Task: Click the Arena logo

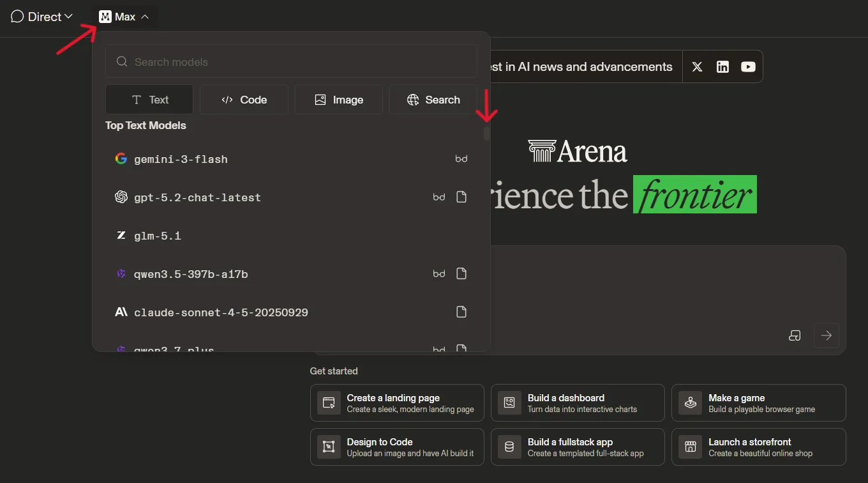Action: point(578,151)
